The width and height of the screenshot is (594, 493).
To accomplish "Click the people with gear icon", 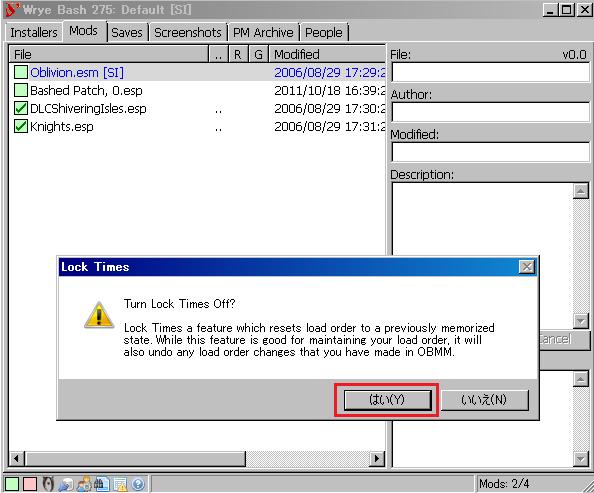I will click(84, 484).
